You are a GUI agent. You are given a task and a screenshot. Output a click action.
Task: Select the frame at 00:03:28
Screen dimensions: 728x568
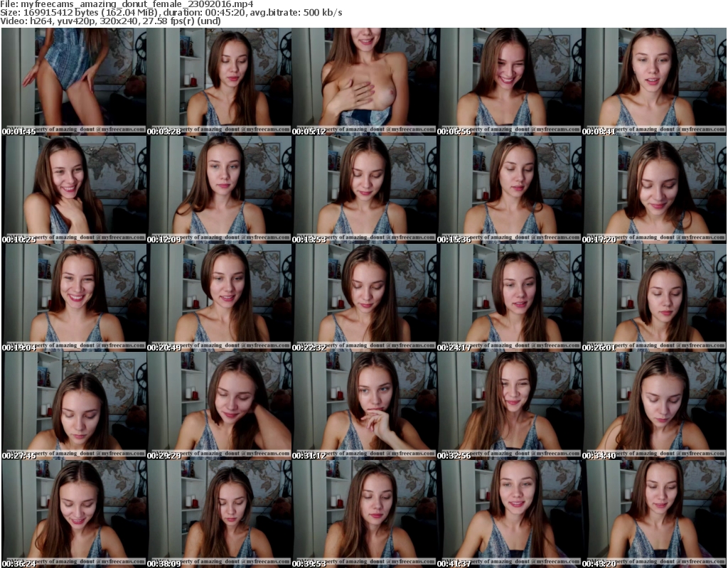[218, 81]
